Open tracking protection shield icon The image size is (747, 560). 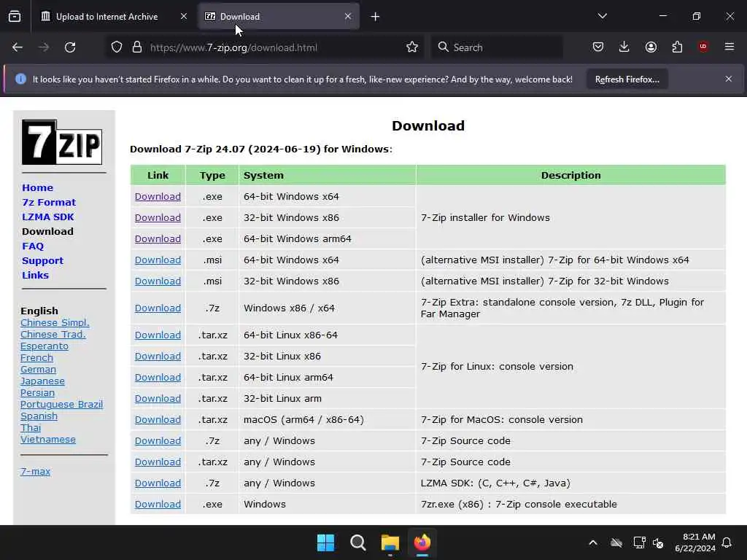pyautogui.click(x=117, y=47)
